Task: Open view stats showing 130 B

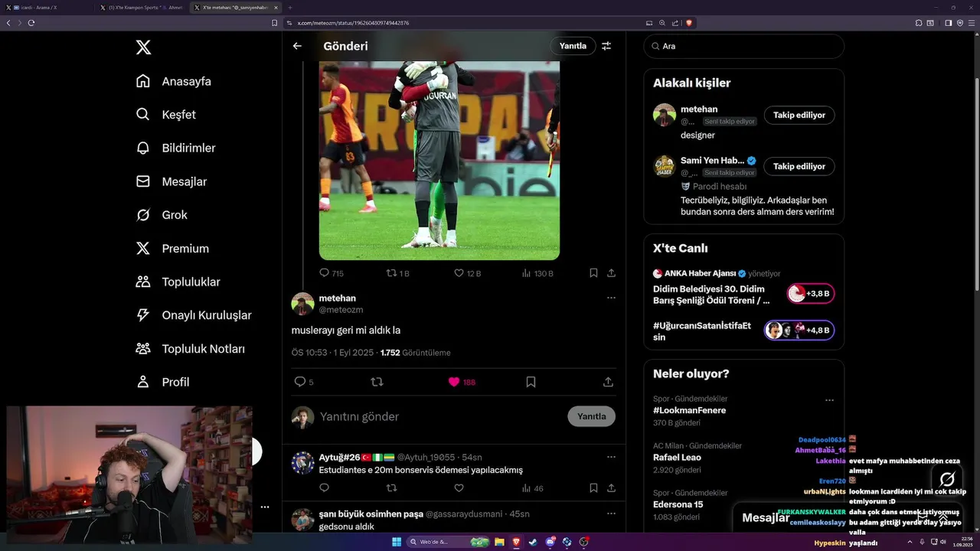Action: coord(537,273)
